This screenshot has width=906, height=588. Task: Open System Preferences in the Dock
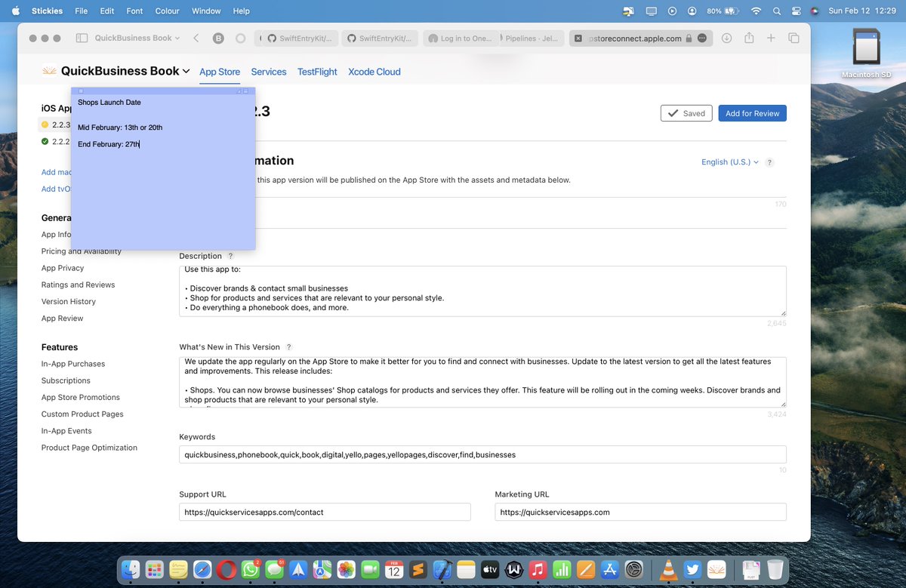(x=634, y=569)
